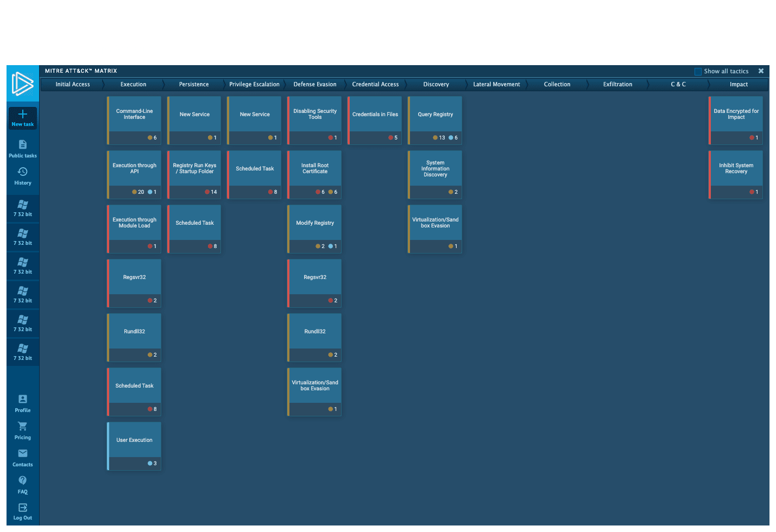Click the Log Out icon
The image size is (776, 532).
23,508
